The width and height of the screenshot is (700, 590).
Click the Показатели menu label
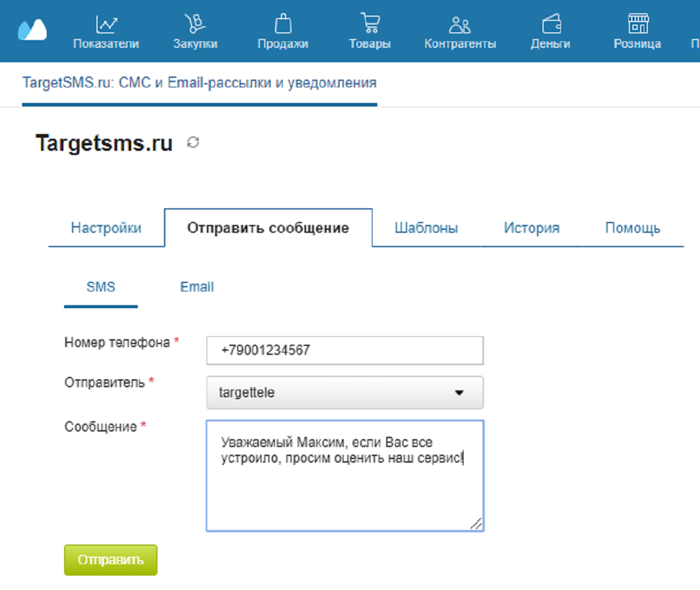click(106, 44)
